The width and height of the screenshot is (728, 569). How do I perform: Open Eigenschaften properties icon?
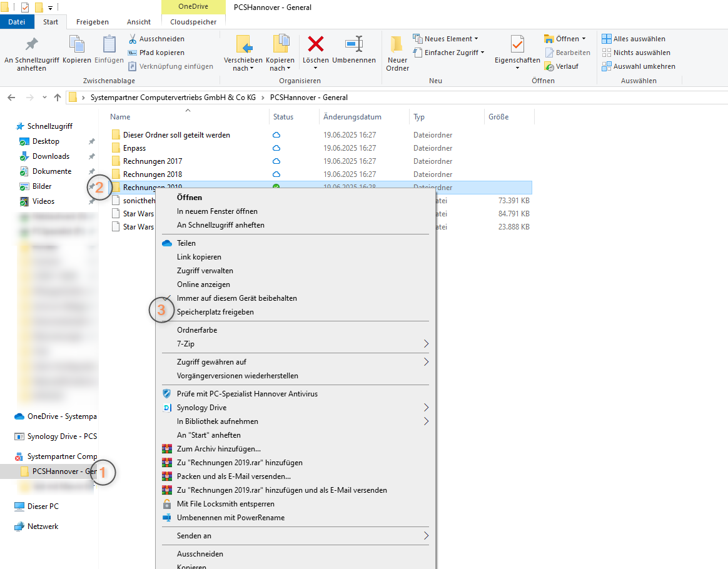pos(517,45)
